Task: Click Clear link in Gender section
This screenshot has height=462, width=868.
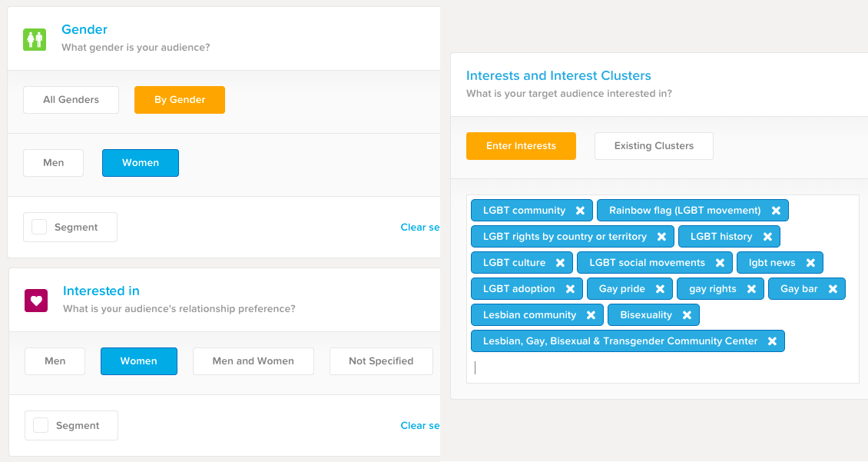Action: 419,228
